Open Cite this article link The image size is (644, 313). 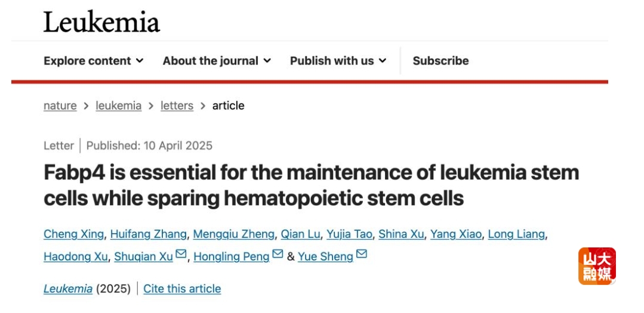(182, 289)
